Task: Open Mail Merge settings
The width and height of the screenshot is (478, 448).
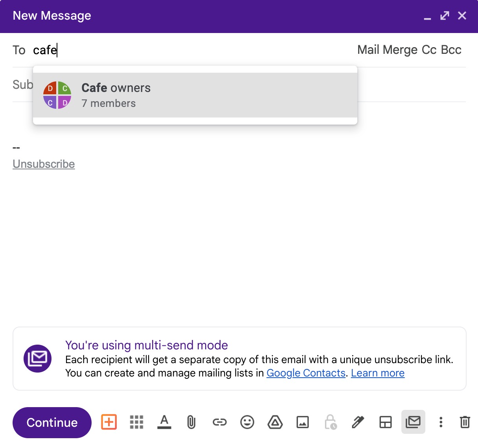Action: 388,50
